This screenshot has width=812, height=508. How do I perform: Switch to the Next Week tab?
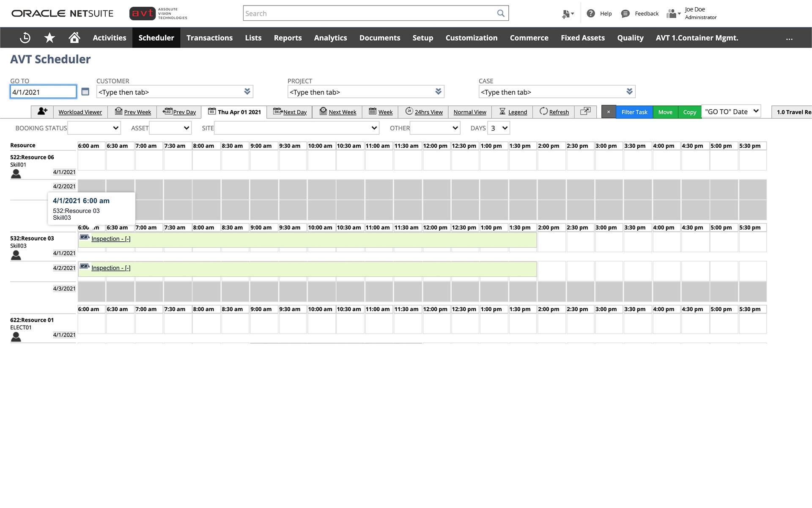[337, 112]
